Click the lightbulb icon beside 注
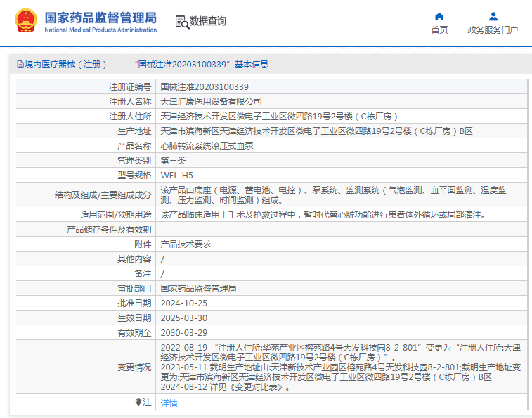The width and height of the screenshot is (532, 418). click(138, 403)
